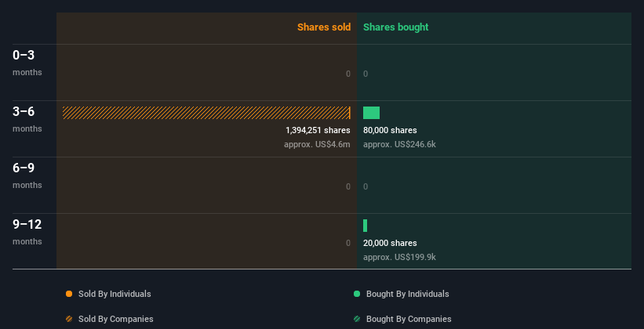Click the orange Sold By Individuals legend dot
This screenshot has width=644, height=329.
(69, 294)
